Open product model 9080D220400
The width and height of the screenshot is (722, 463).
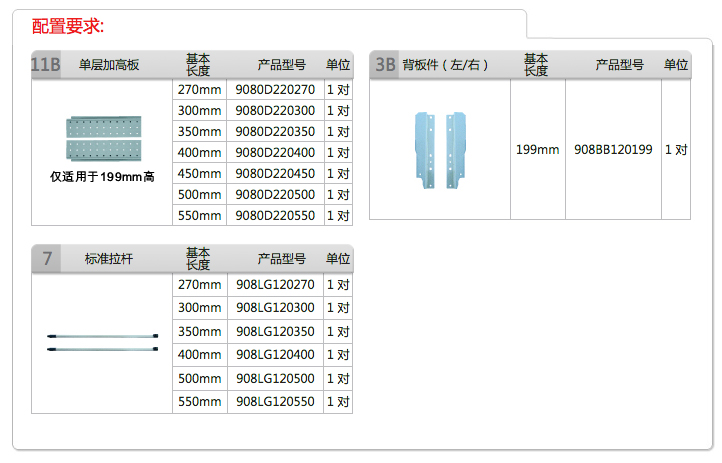click(275, 153)
